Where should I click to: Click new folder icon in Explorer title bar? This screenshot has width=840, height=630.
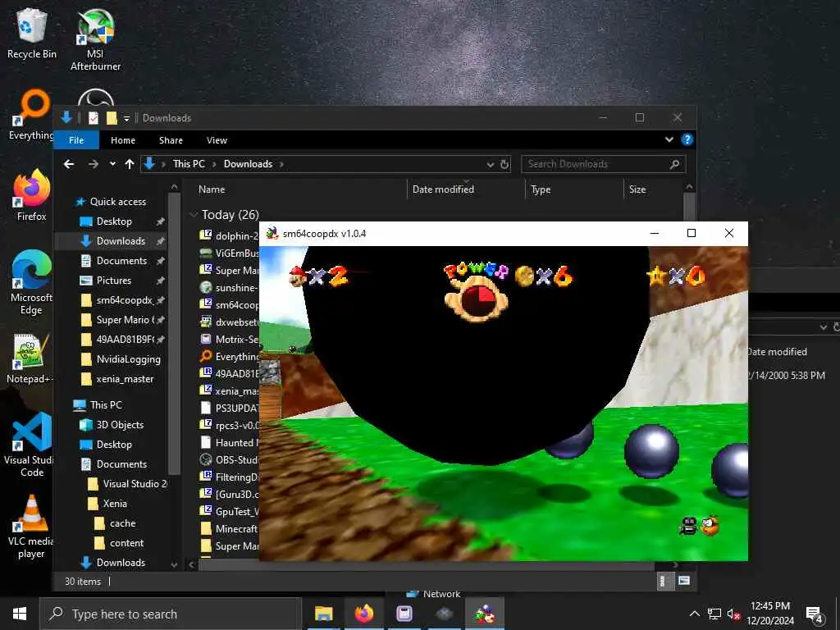(x=112, y=118)
